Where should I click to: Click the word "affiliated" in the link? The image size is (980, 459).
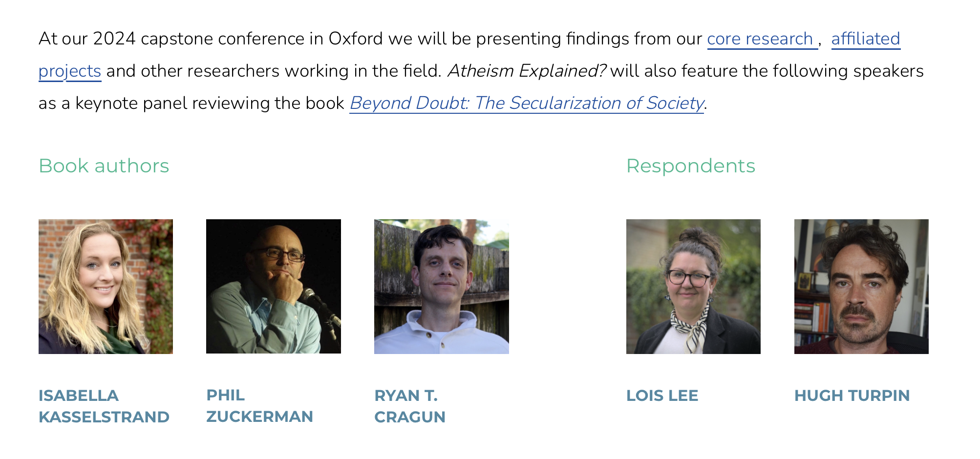point(865,39)
